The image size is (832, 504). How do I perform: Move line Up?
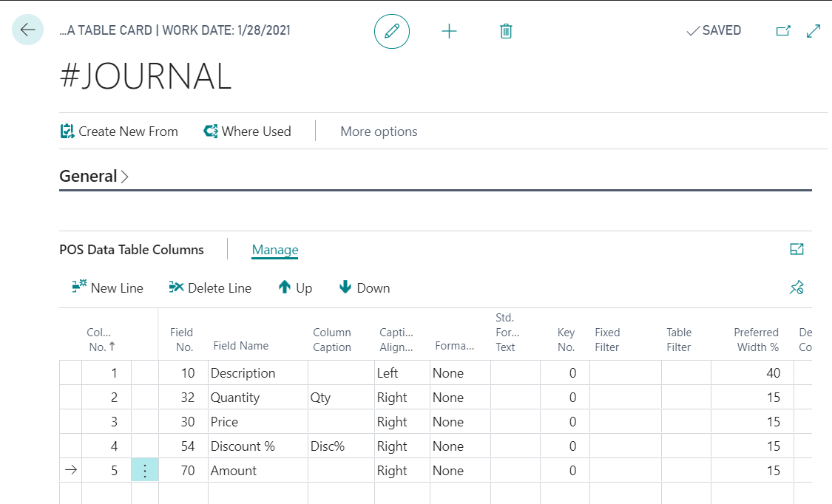(295, 288)
